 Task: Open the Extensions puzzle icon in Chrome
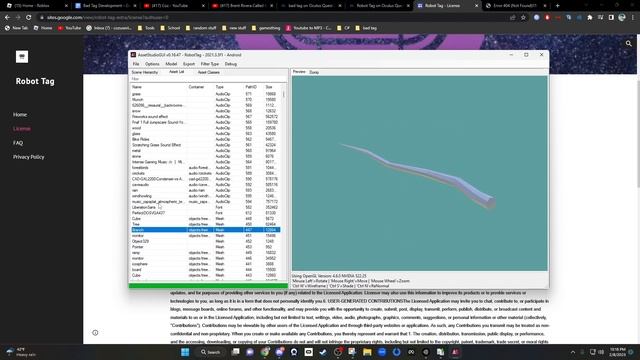(x=590, y=18)
